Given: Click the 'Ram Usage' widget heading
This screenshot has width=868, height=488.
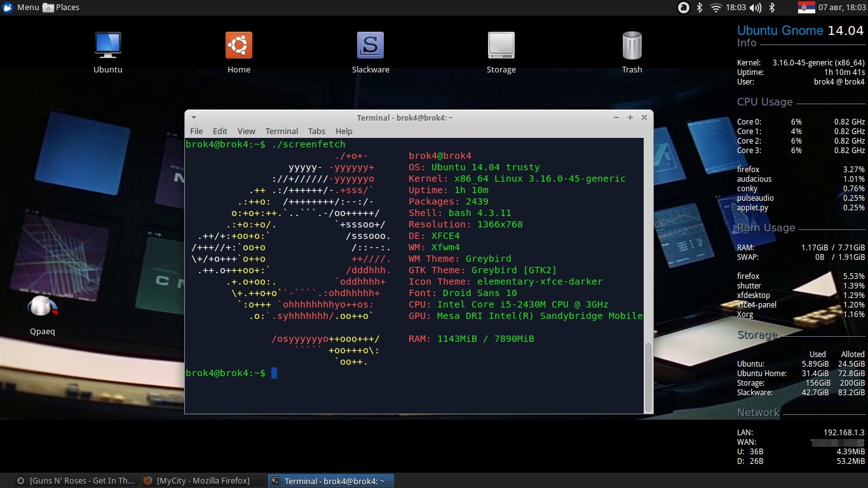Looking at the screenshot, I should pos(766,227).
